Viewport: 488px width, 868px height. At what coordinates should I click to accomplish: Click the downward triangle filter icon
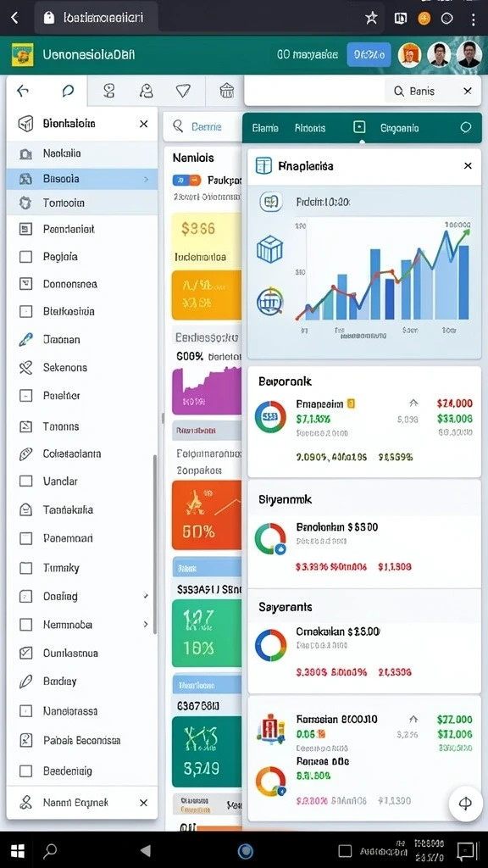[183, 91]
